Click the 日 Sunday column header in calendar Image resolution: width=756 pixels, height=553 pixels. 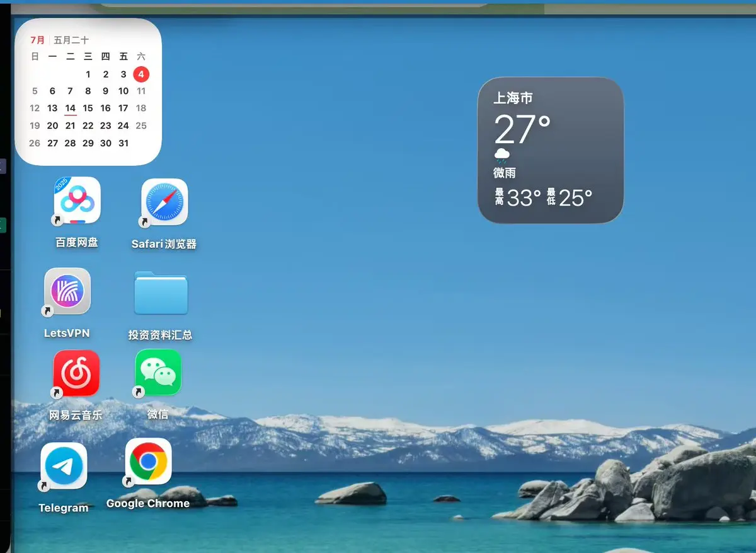point(35,57)
